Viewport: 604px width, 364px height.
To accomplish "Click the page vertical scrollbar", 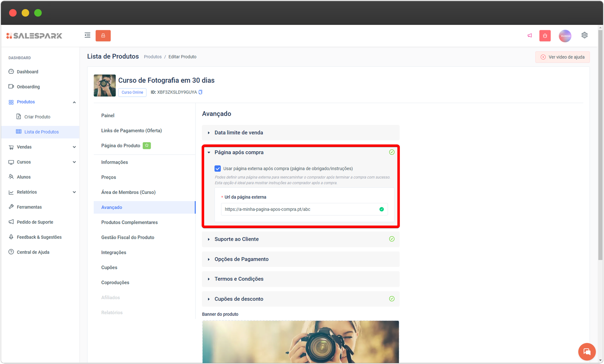I will point(600,151).
